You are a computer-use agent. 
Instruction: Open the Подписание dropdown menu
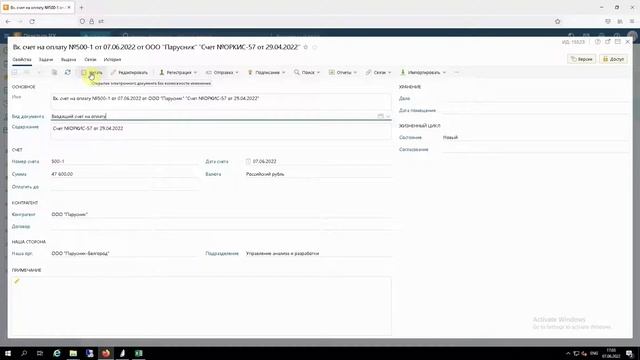point(267,72)
